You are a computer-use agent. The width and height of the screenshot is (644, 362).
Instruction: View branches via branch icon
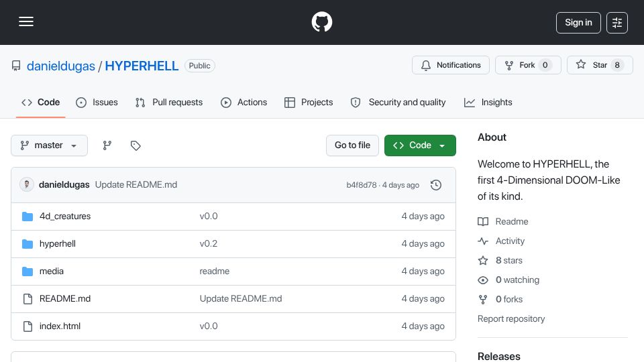click(107, 145)
